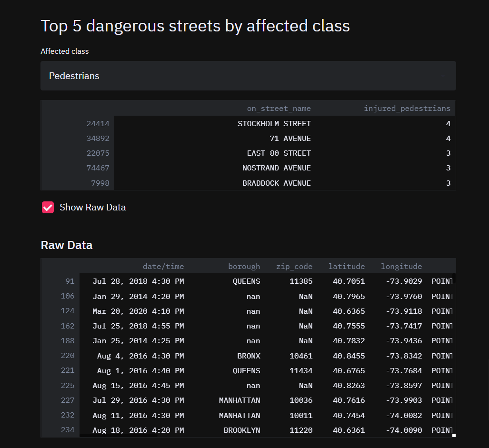
Task: Click the Show Raw Data label text
Action: pos(92,208)
